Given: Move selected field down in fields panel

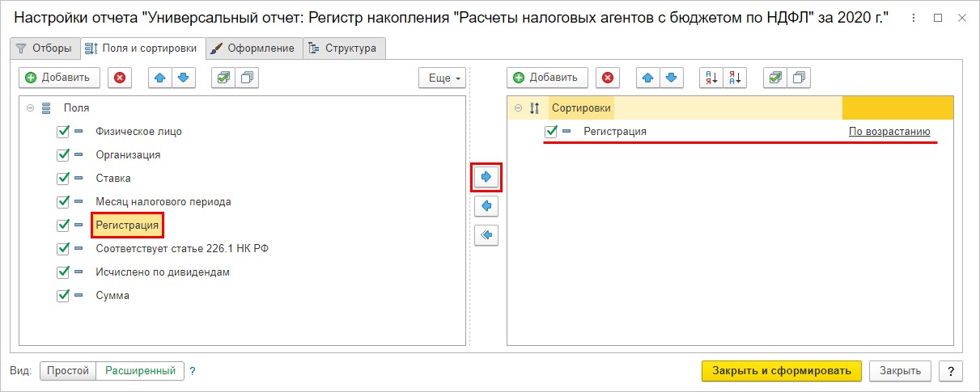Looking at the screenshot, I should tap(184, 78).
